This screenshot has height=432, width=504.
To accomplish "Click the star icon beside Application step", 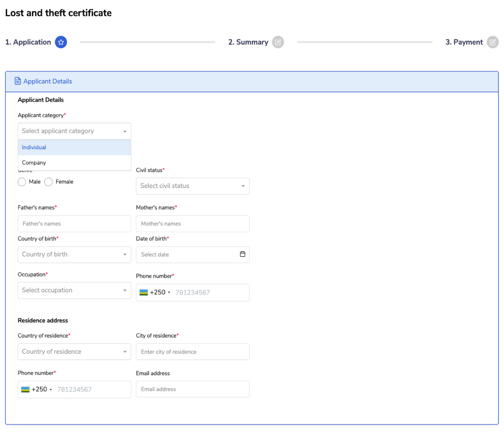I will click(61, 42).
